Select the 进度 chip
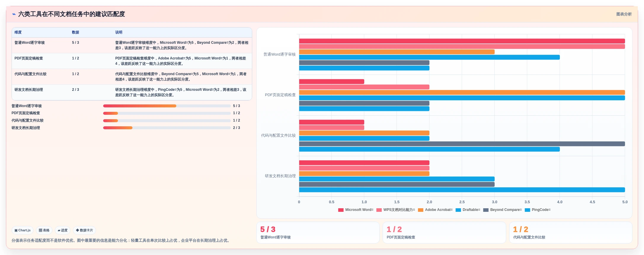 coord(63,230)
